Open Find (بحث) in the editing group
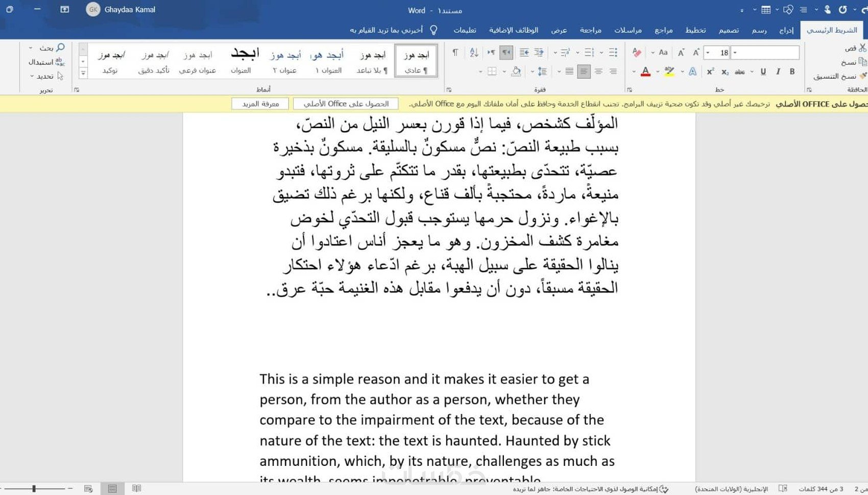Screen dimensions: 868x495 coord(51,47)
